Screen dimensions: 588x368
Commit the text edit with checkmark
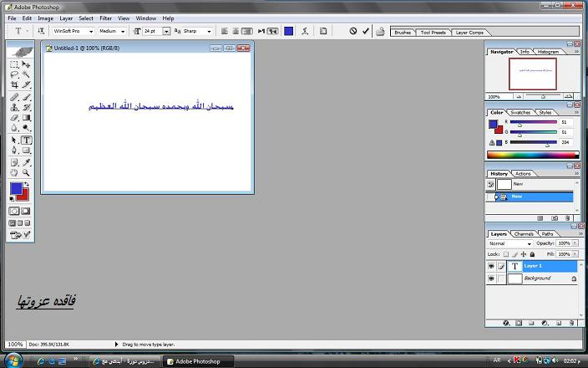tap(365, 31)
